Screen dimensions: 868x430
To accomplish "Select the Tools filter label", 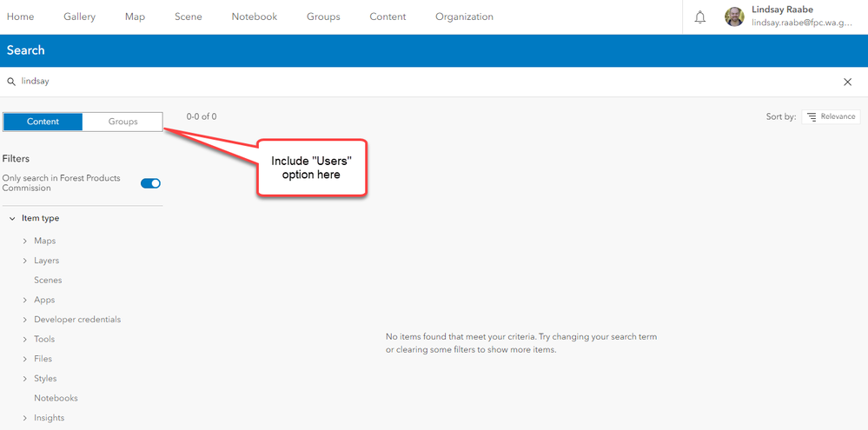I will [x=44, y=340].
